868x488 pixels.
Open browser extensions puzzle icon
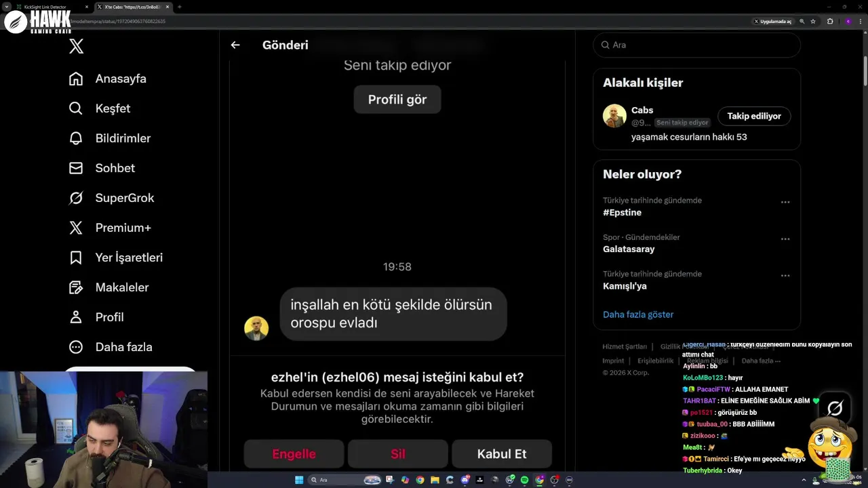pyautogui.click(x=829, y=21)
